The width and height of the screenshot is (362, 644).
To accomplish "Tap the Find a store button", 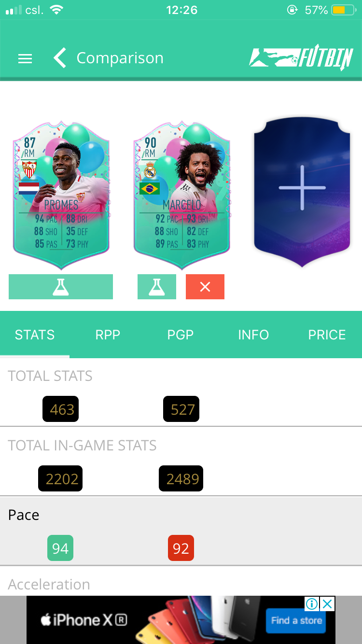I will (x=296, y=620).
